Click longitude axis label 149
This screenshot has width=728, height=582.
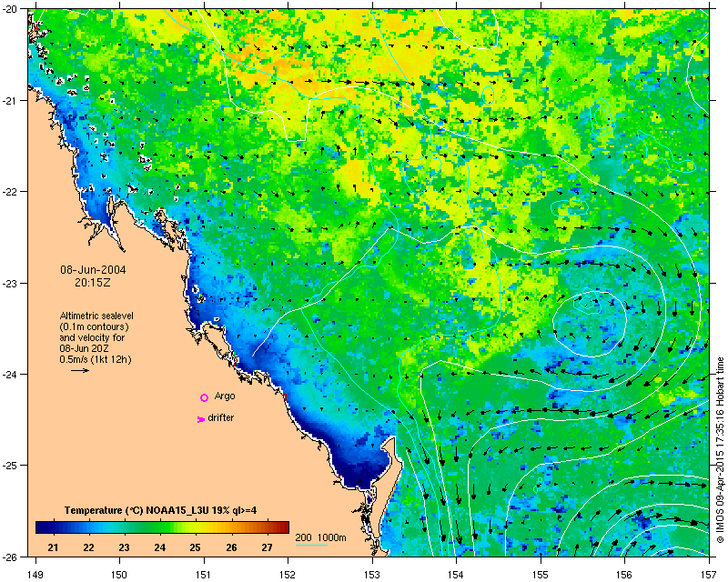[35, 575]
